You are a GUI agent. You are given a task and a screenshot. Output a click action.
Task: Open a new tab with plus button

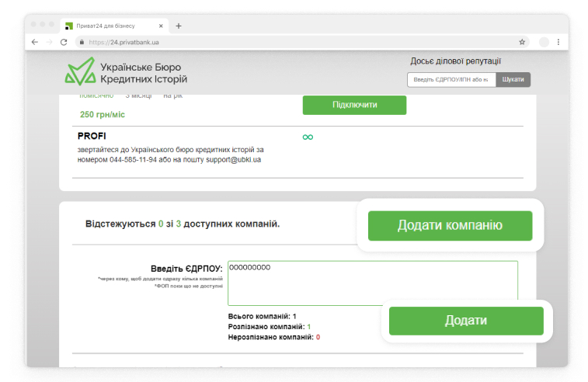[x=179, y=26]
